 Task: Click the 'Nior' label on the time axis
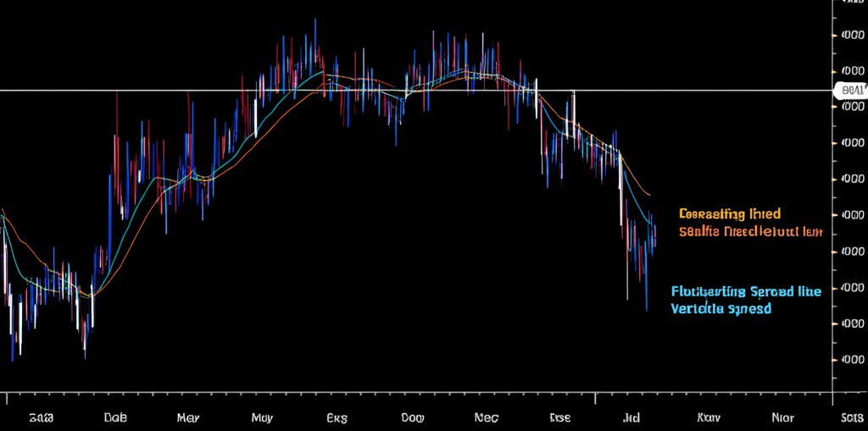tap(782, 417)
